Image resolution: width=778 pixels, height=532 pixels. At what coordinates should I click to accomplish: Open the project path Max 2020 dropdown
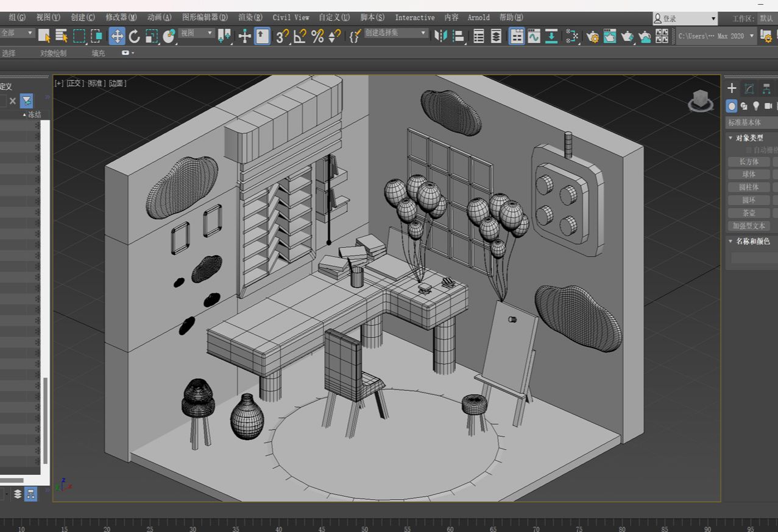coord(716,36)
